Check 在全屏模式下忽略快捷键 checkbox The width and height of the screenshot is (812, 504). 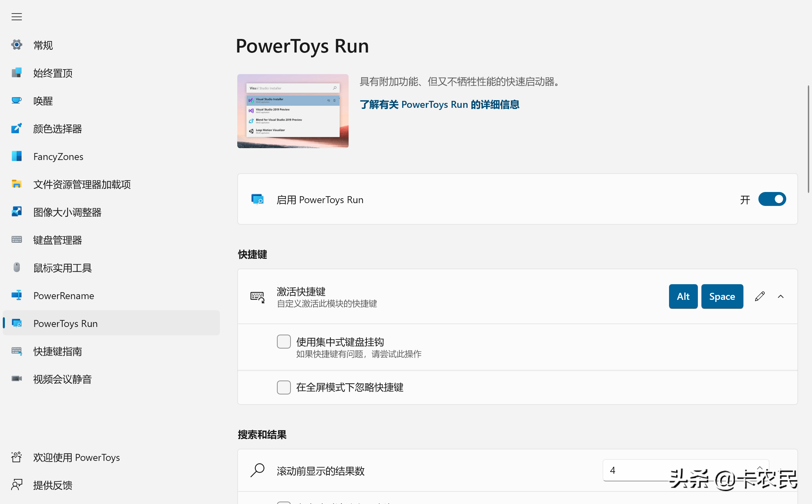[284, 387]
